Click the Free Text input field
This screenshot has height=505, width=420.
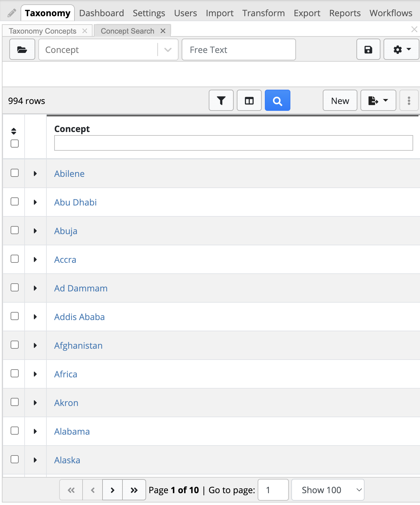pos(239,50)
